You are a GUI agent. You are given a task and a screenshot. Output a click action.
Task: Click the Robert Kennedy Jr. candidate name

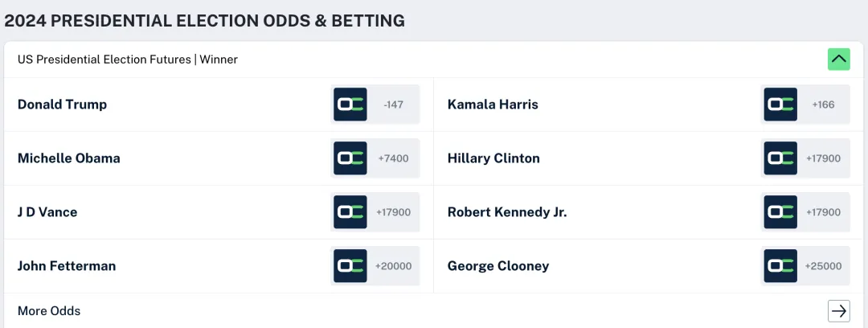tap(507, 212)
